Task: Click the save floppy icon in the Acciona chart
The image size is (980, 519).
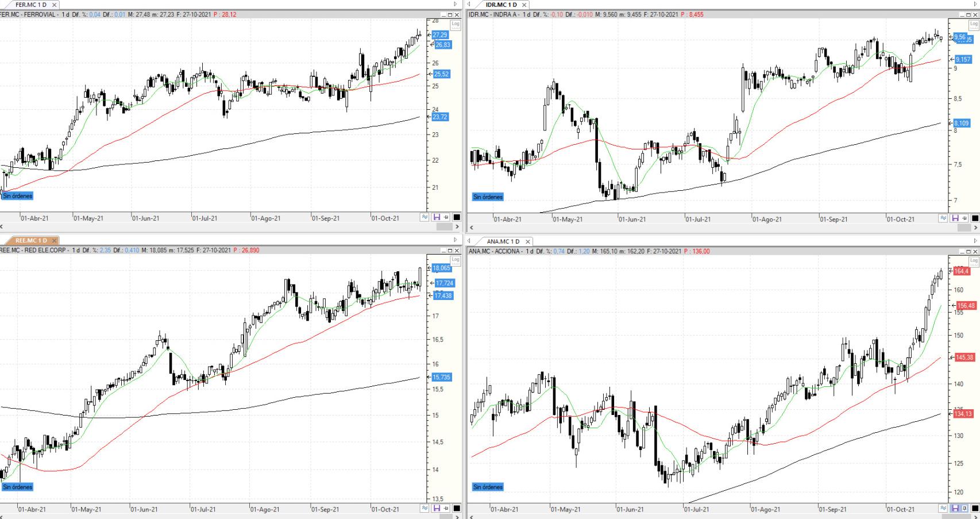Action: (x=955, y=508)
